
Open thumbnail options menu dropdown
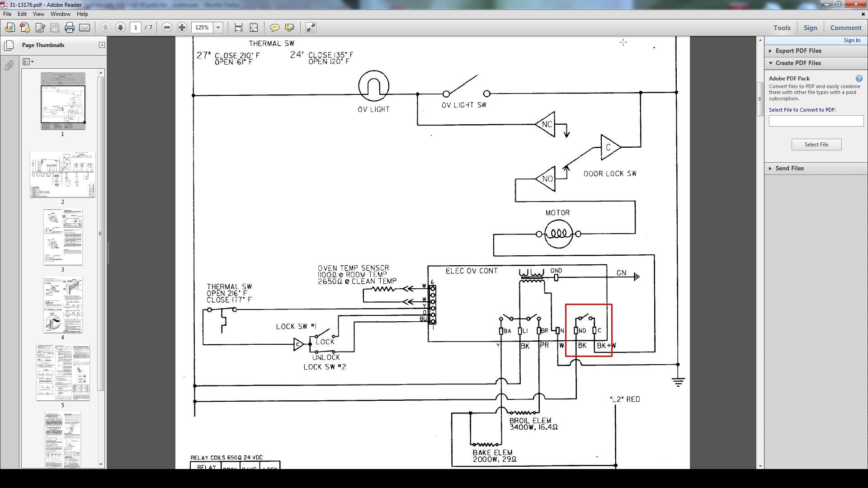coord(28,62)
